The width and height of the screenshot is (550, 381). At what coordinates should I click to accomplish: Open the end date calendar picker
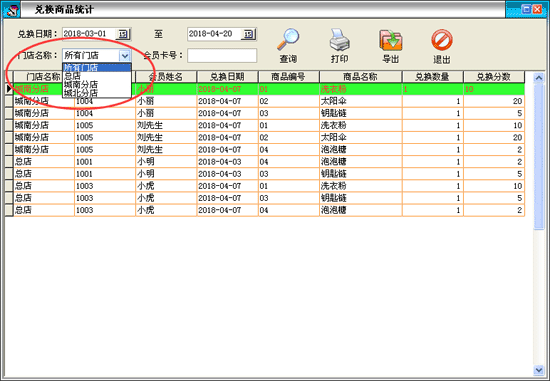click(x=248, y=34)
